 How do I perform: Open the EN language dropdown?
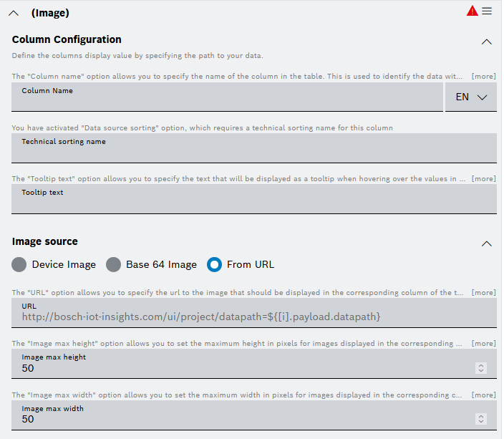click(x=471, y=97)
